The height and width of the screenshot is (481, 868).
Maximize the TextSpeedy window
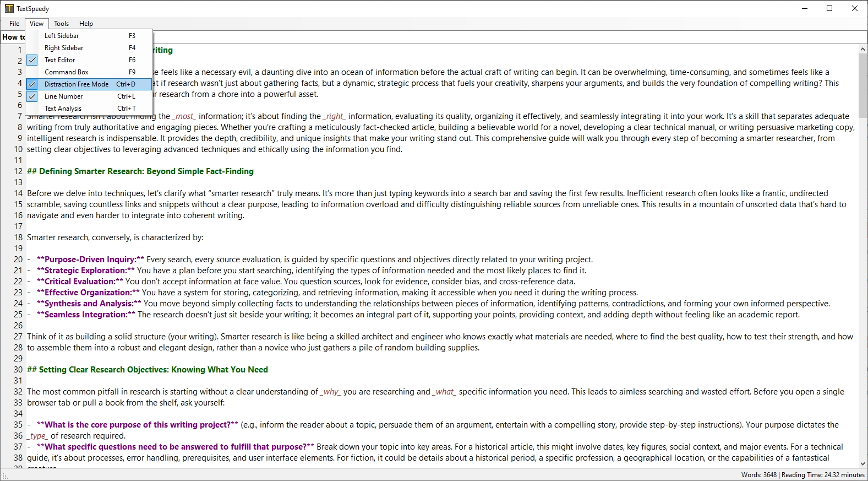(x=829, y=8)
